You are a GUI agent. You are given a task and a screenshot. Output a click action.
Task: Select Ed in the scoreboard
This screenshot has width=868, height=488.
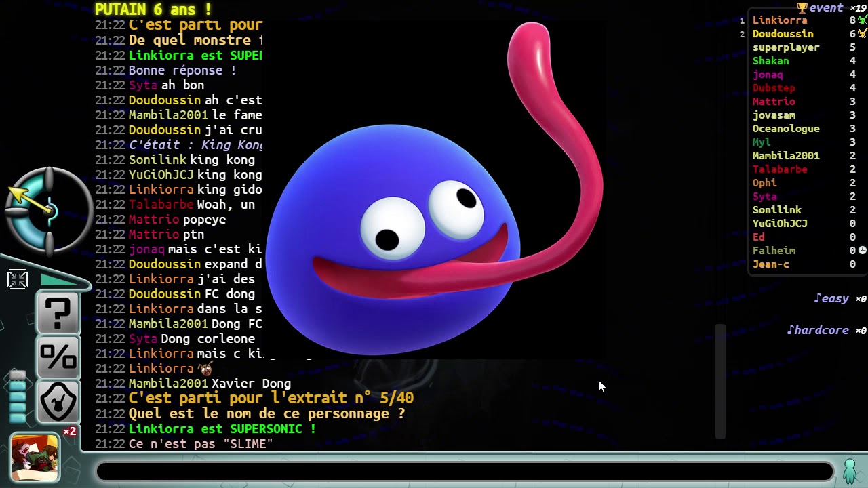tap(758, 237)
